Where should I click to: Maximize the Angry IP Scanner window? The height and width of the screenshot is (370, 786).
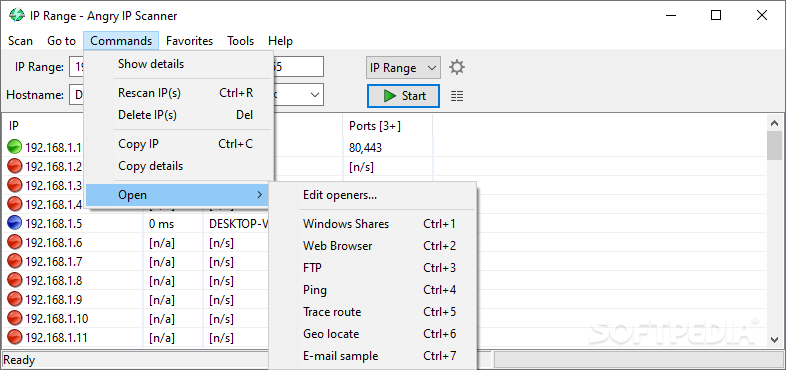(x=716, y=16)
